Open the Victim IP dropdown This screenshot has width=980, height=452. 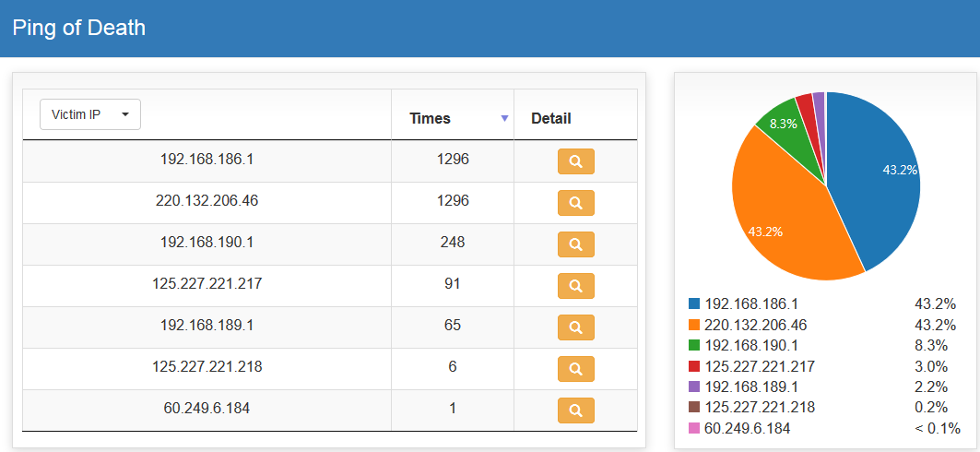(89, 114)
